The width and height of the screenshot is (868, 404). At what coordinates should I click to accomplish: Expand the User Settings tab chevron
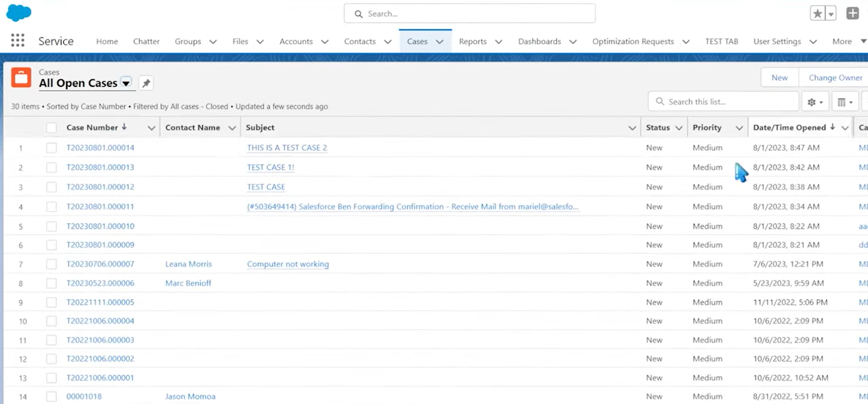pyautogui.click(x=813, y=42)
